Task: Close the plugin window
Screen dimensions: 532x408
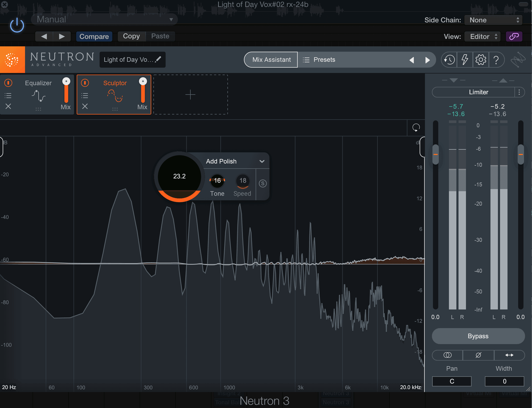Action: pos(5,4)
